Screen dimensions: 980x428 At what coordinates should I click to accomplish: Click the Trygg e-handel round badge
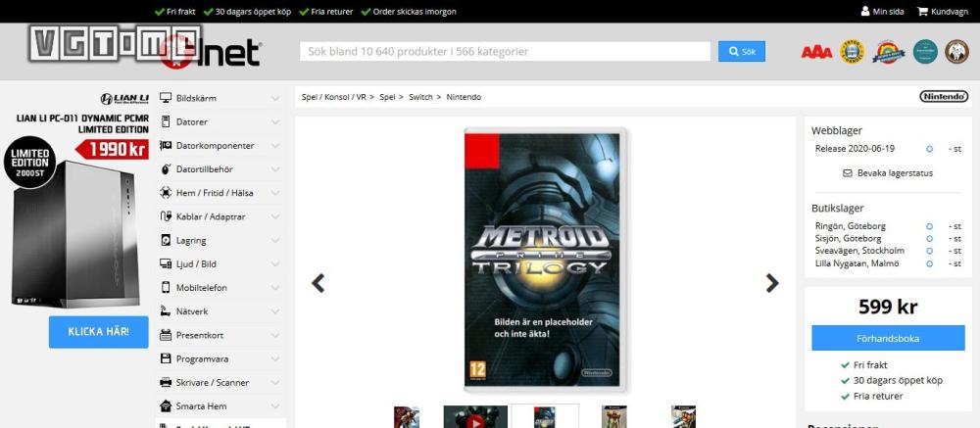852,52
